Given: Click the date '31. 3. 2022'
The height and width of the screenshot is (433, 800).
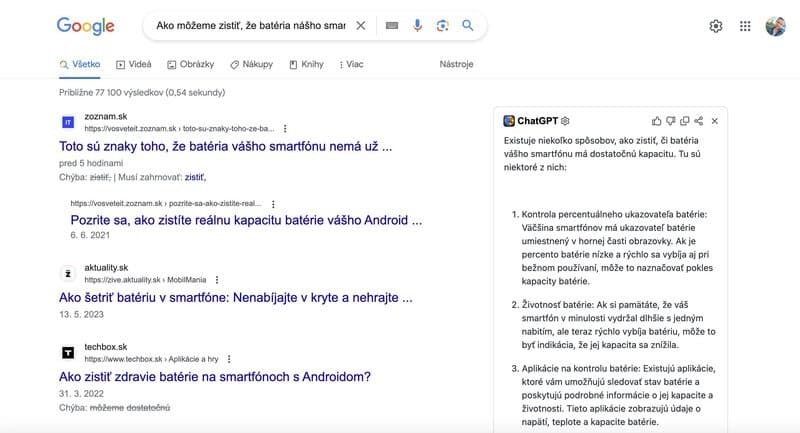Looking at the screenshot, I should click(x=81, y=394).
